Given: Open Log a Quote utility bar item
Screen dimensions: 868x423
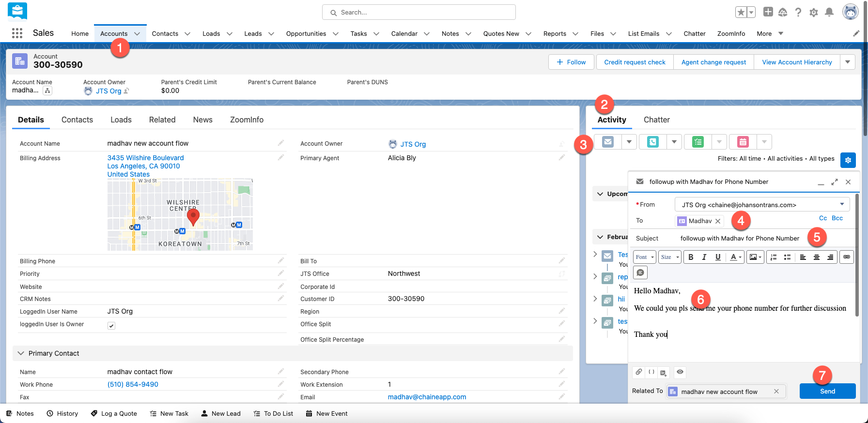Looking at the screenshot, I should click(114, 413).
